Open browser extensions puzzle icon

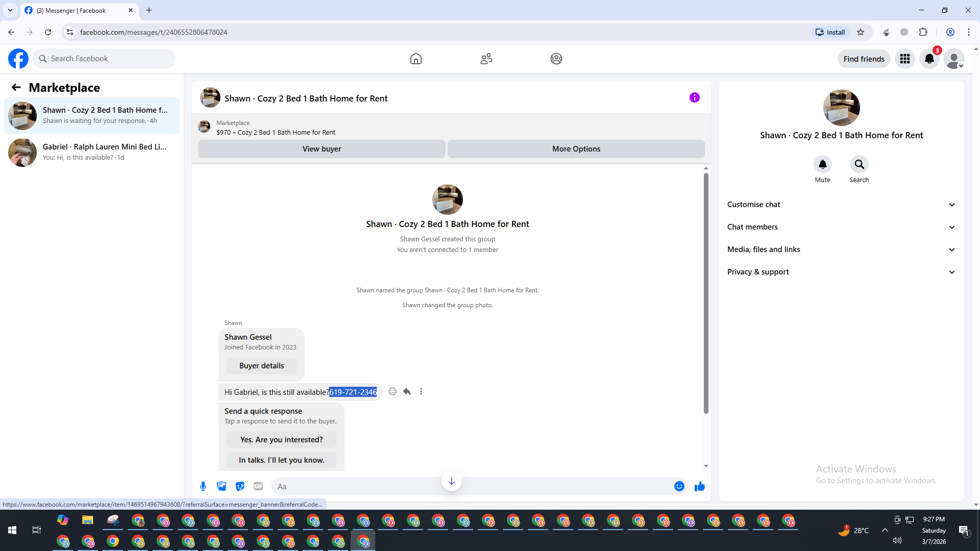(923, 32)
